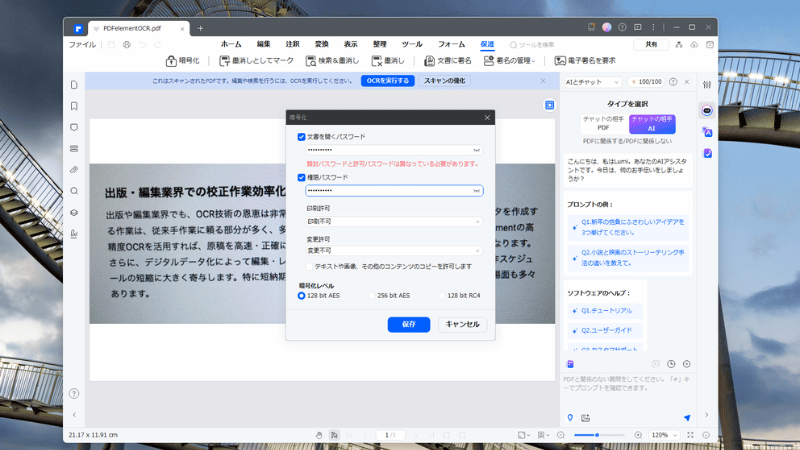Adjust the zoom slider in status bar
This screenshot has height=450, width=800.
tap(597, 435)
